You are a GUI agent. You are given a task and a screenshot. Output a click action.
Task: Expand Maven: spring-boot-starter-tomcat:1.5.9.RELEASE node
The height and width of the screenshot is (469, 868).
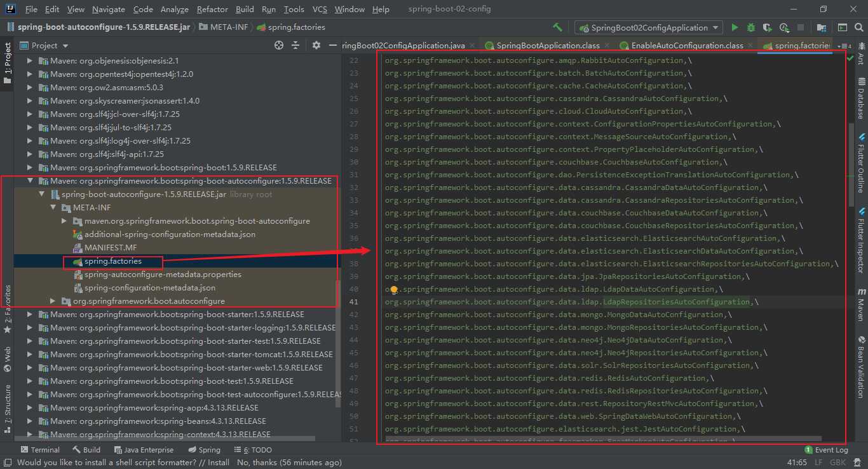[x=31, y=355]
